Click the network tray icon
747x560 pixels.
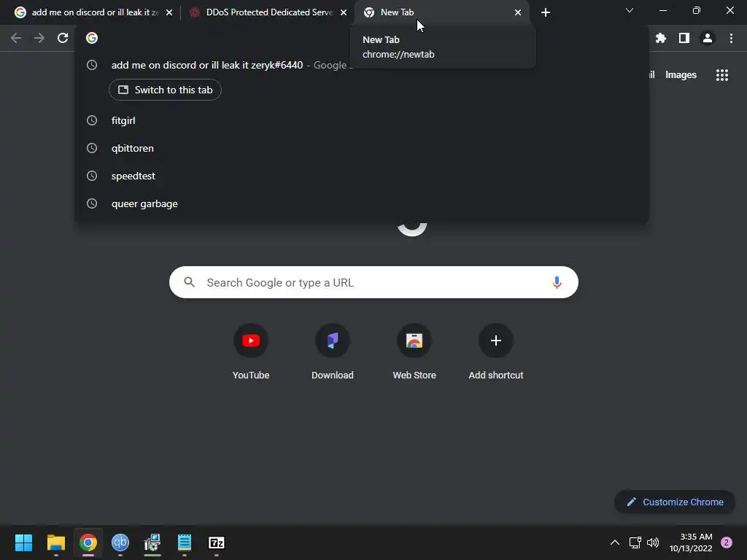click(x=635, y=542)
